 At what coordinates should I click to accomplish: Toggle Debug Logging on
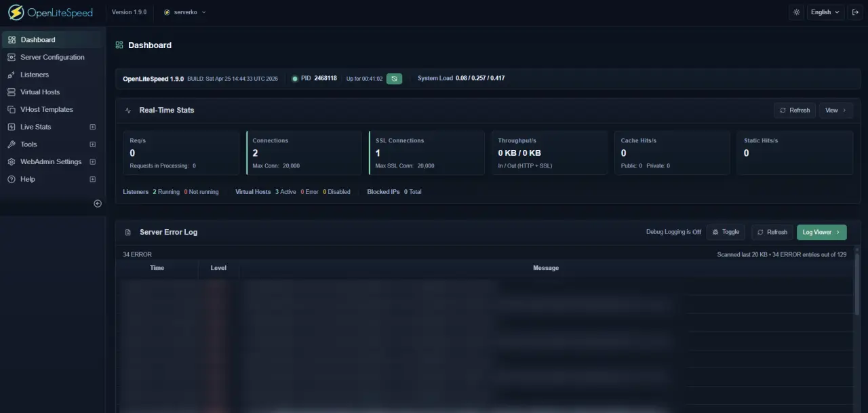pyautogui.click(x=726, y=232)
